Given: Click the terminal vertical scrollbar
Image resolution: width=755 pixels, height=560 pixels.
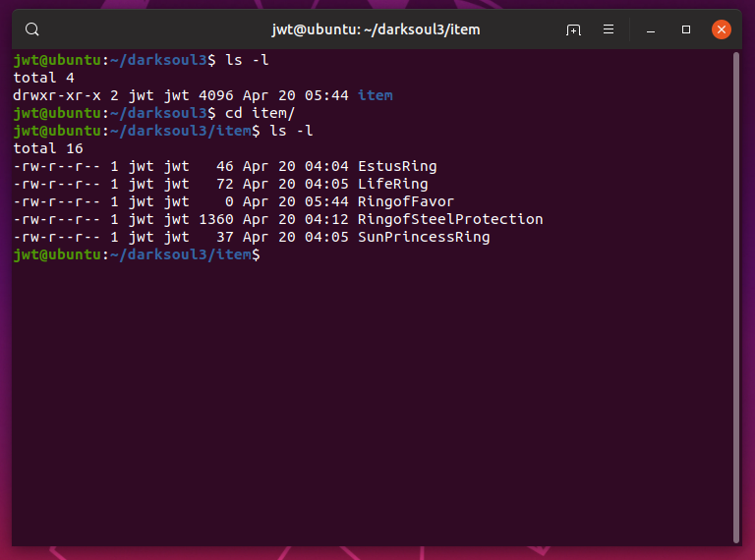Looking at the screenshot, I should coord(735,298).
